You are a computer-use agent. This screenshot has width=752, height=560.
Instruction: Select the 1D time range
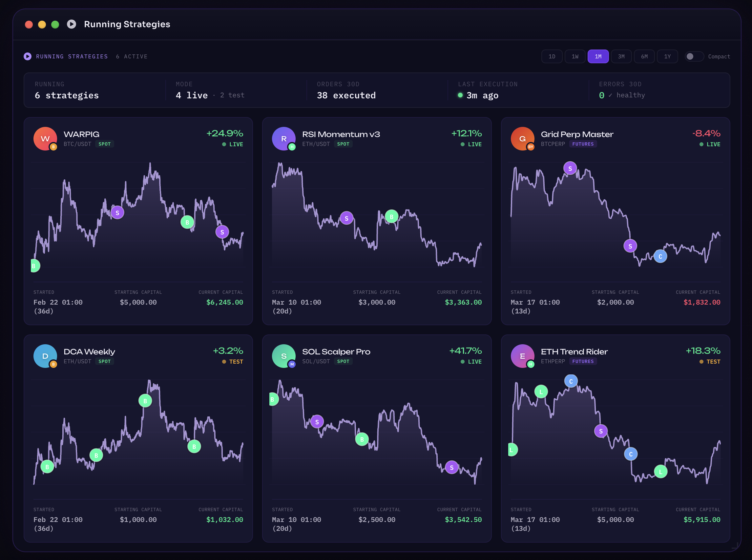(552, 56)
